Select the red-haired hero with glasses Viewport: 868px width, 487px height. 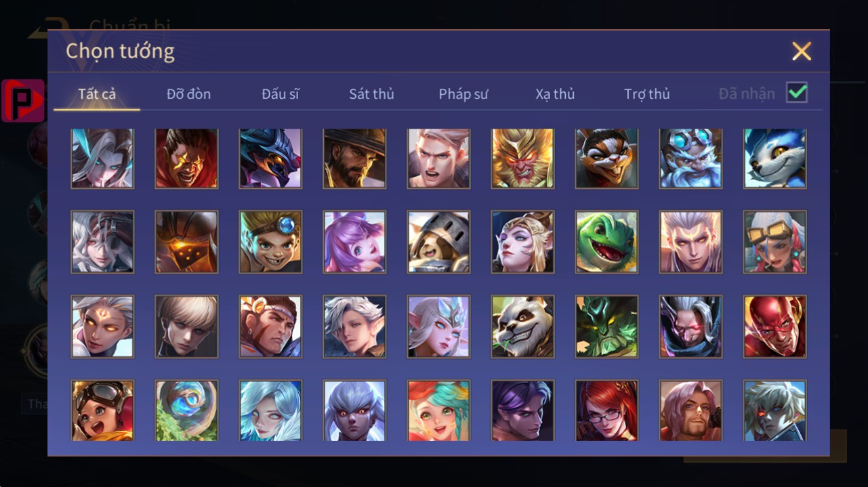coord(606,410)
